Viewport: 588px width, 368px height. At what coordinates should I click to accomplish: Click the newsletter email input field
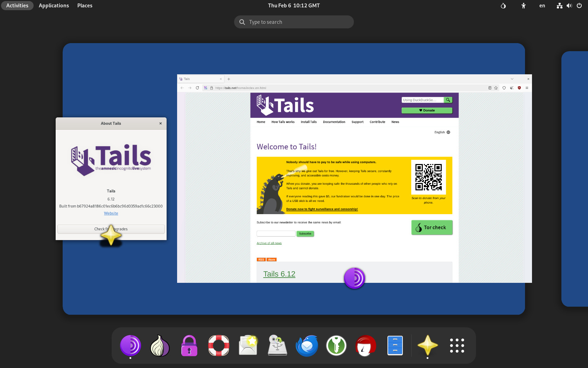[276, 234]
